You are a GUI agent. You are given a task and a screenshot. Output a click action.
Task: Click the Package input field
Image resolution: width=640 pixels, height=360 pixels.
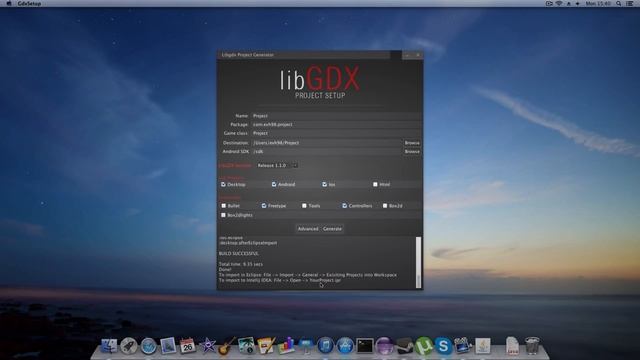pos(336,124)
